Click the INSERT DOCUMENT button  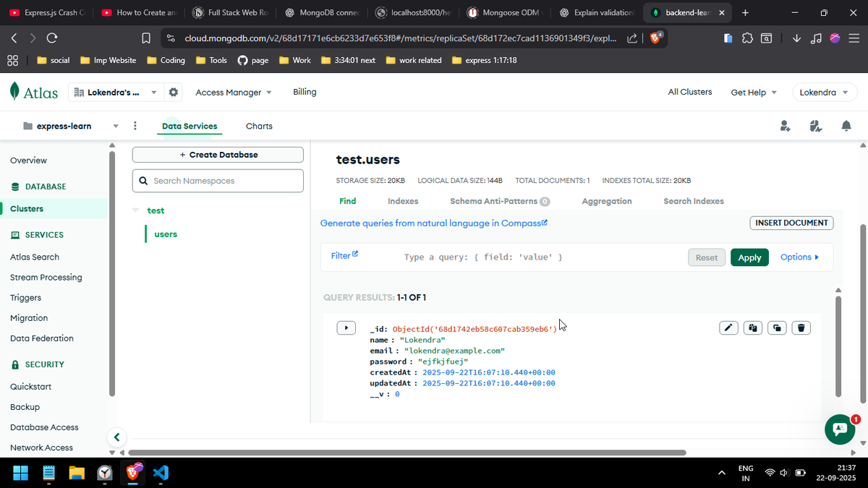coord(791,223)
